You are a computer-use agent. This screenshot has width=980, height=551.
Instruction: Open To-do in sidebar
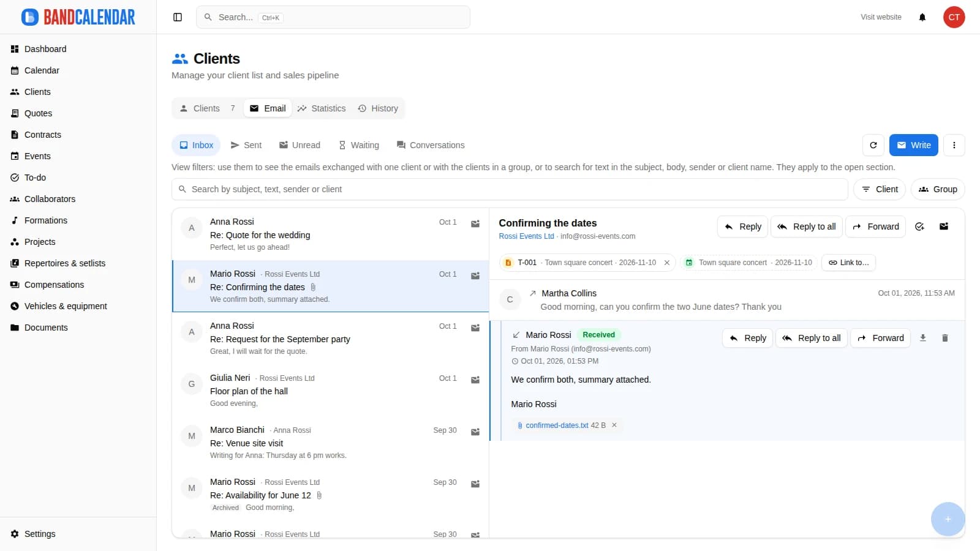coord(78,178)
